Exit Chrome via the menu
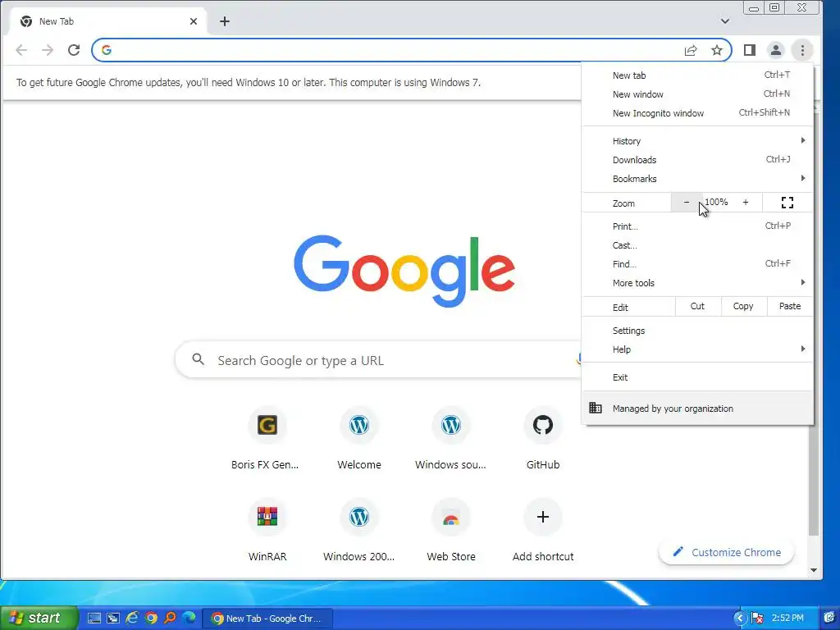The width and height of the screenshot is (840, 630). [697, 377]
